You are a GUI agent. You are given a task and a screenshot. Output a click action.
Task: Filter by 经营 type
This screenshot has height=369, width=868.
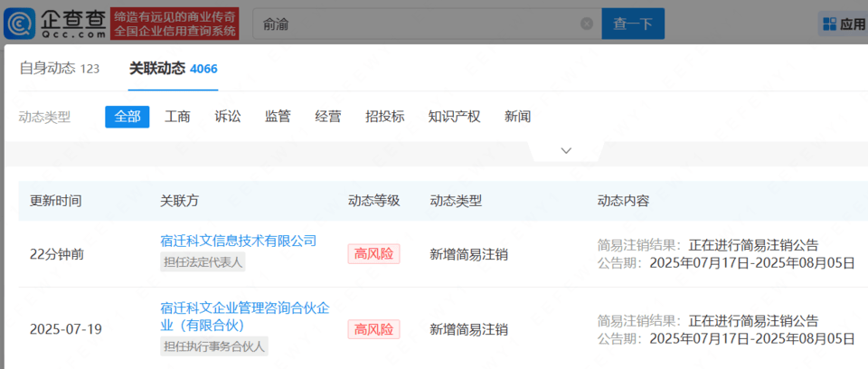click(x=328, y=117)
